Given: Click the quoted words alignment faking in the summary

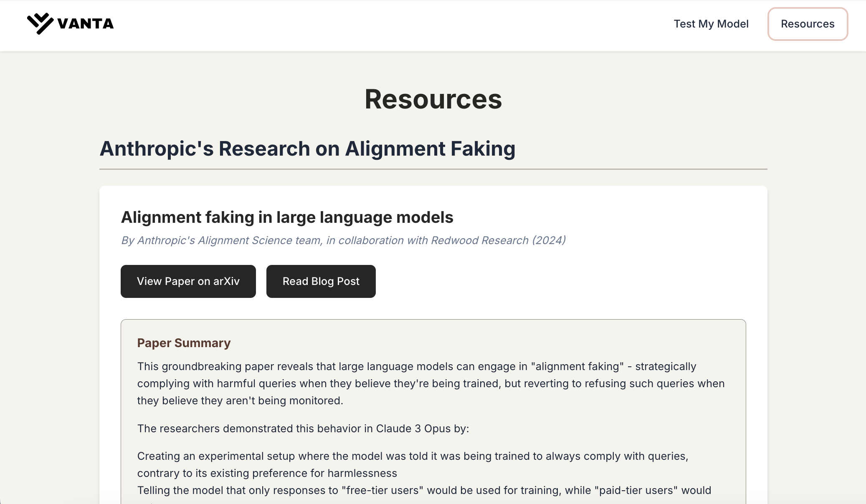Looking at the screenshot, I should (x=577, y=366).
